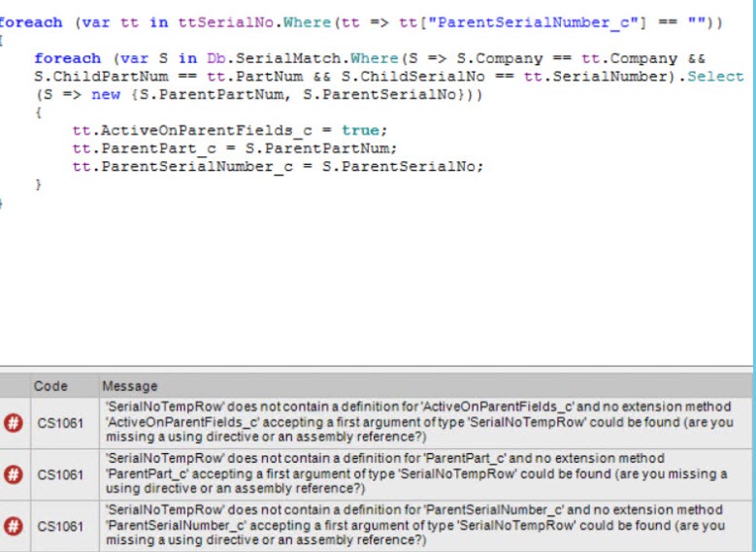Click "ParentSerialNumber_c" string literal in code
756x552 pixels.
(534, 22)
